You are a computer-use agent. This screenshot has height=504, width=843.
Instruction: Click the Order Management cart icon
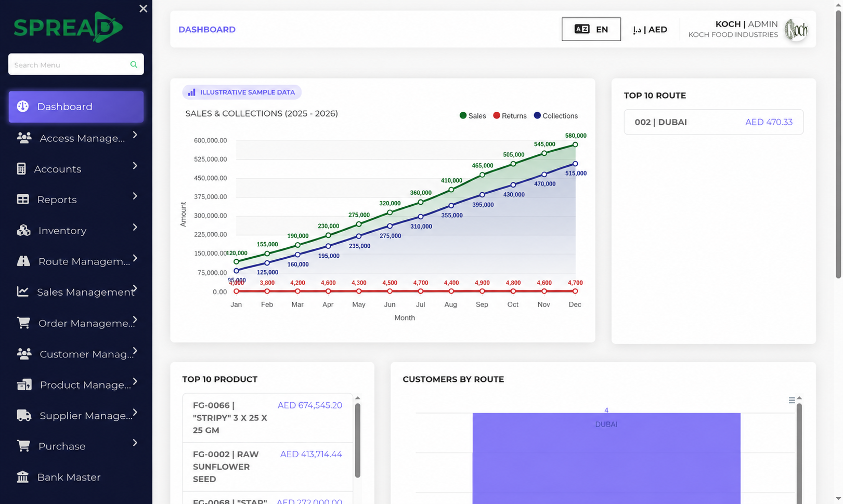pos(23,323)
